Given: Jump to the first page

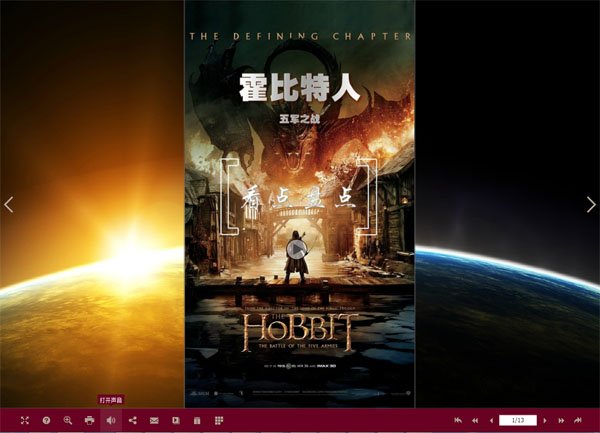Looking at the screenshot, I should pos(458,420).
